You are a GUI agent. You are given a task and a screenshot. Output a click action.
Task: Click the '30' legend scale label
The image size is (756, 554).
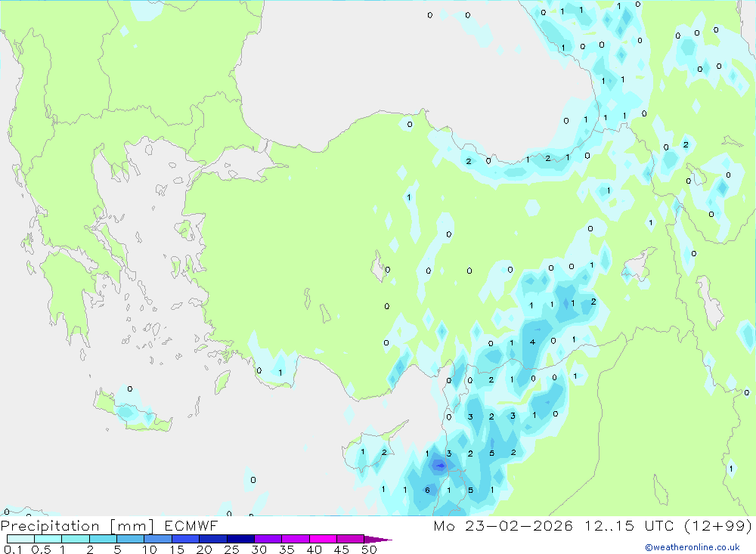(x=259, y=549)
